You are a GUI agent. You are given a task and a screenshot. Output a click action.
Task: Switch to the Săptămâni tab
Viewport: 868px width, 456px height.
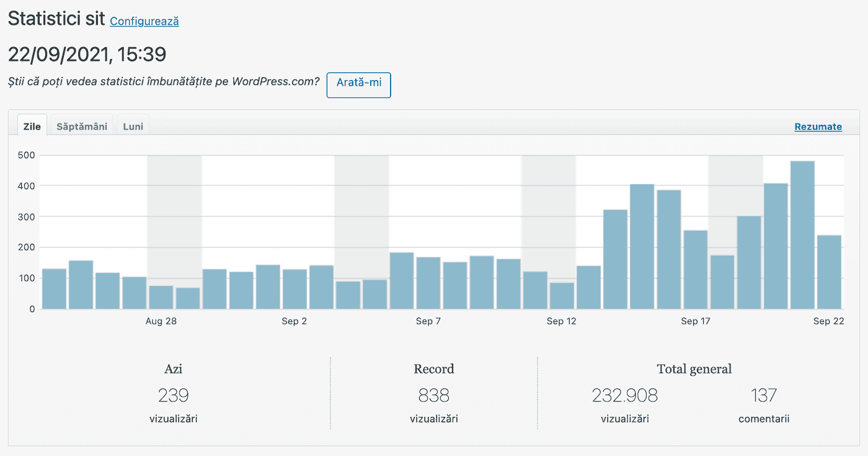(82, 127)
